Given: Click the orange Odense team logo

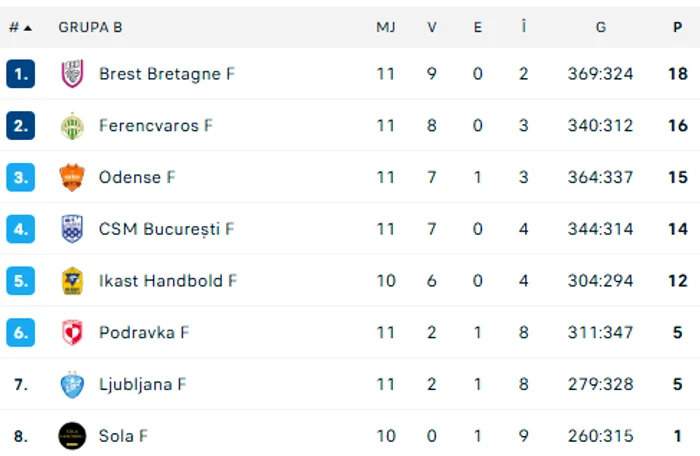Looking at the screenshot, I should [72, 178].
